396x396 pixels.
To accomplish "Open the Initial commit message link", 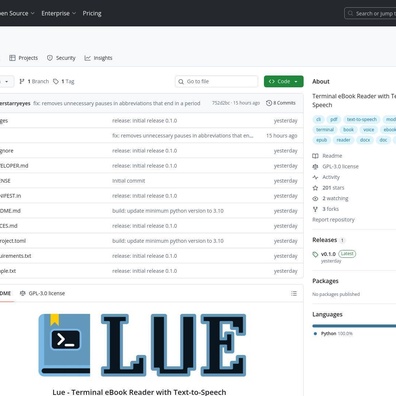I will click(129, 181).
